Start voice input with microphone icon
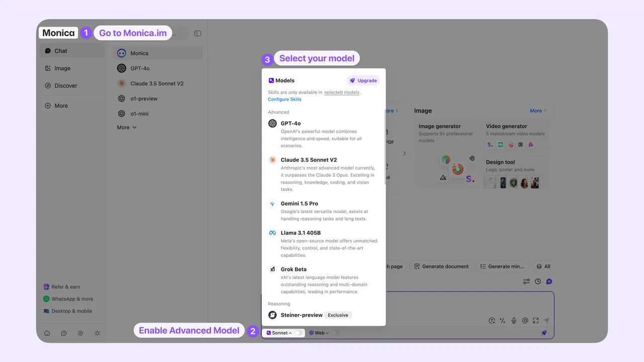Image resolution: width=644 pixels, height=362 pixels. point(514,320)
